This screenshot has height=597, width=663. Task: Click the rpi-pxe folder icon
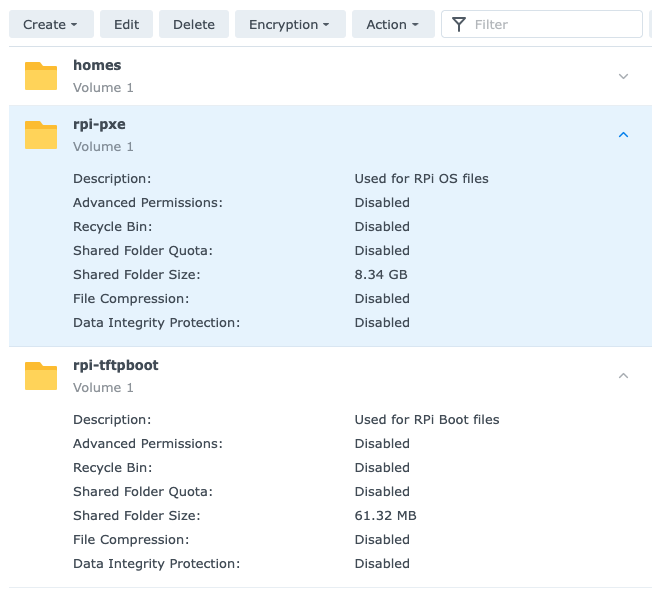[41, 135]
